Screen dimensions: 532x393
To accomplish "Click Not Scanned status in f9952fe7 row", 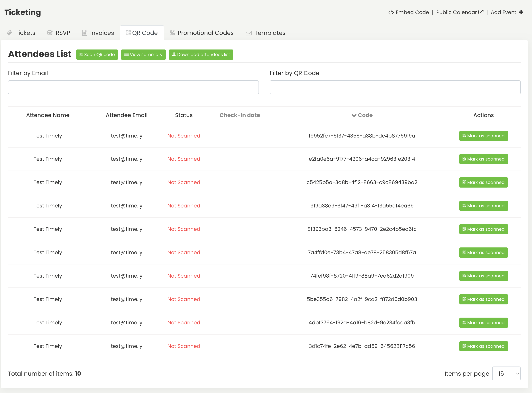I will tap(184, 136).
